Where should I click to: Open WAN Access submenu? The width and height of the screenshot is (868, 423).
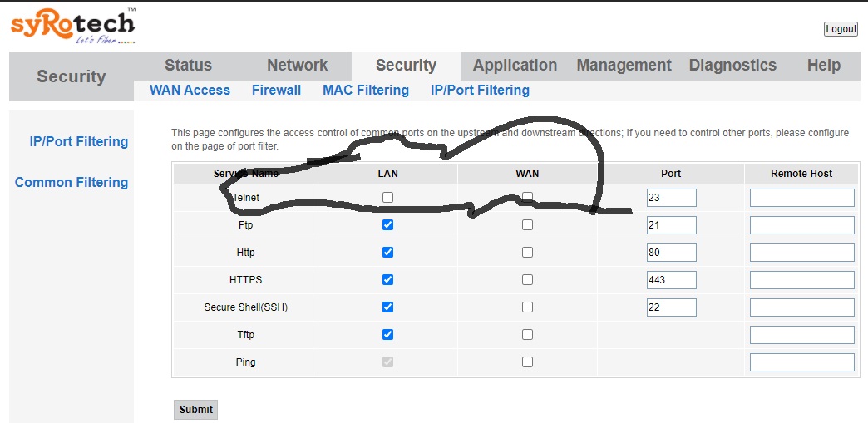[x=190, y=91]
